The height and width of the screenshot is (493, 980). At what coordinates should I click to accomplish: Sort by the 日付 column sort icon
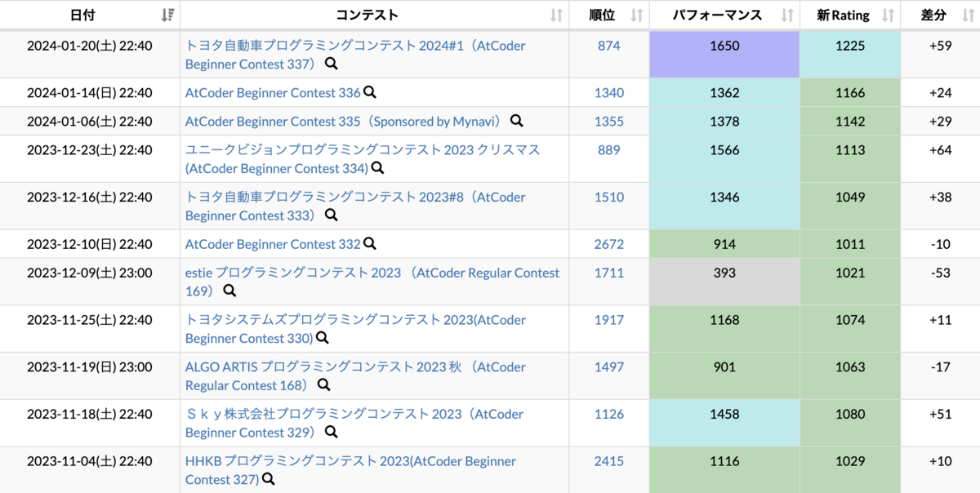167,15
